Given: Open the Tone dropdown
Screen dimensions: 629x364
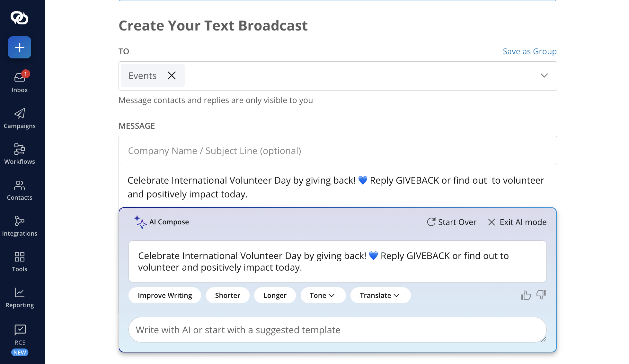Looking at the screenshot, I should coord(323,295).
